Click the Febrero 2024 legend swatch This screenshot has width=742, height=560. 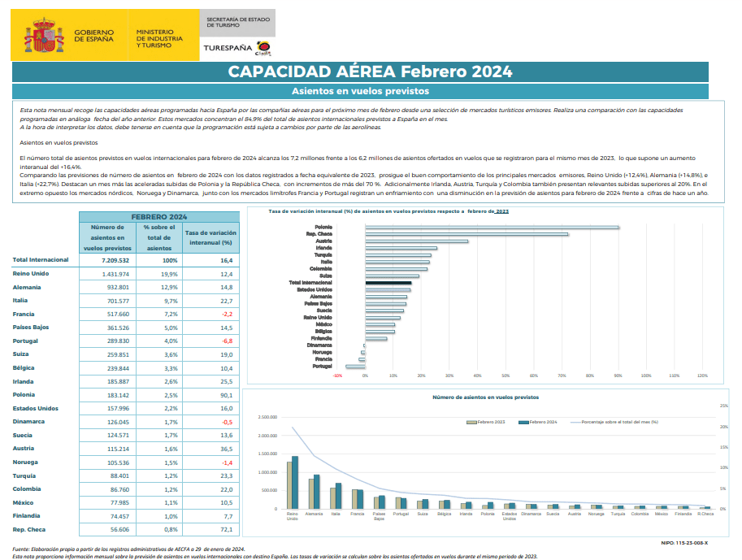click(524, 423)
